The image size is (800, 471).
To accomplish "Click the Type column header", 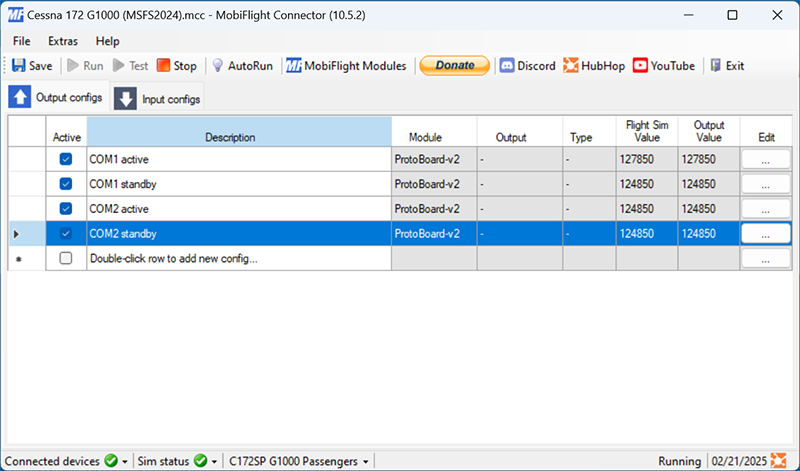I will coord(589,132).
